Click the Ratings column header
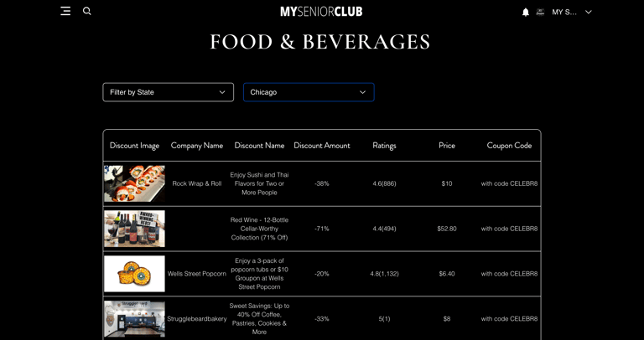 (x=384, y=146)
